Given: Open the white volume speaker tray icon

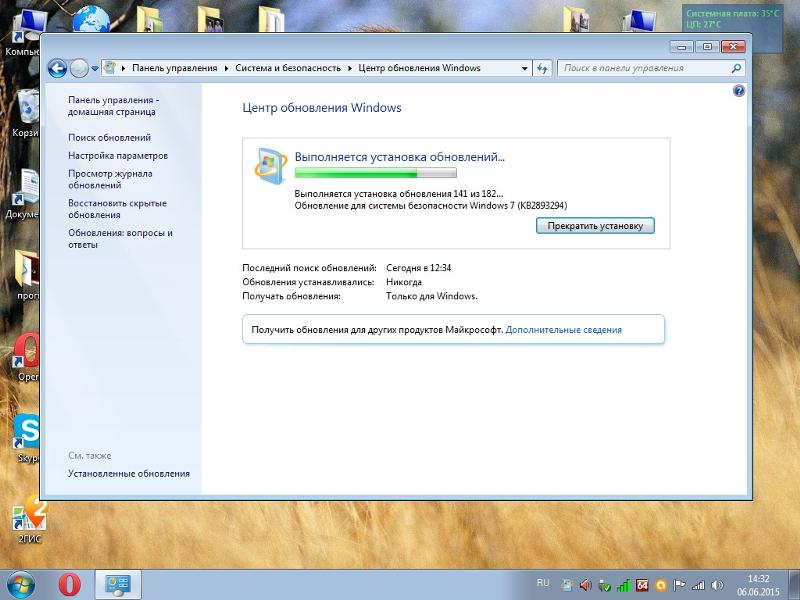Looking at the screenshot, I should [x=717, y=585].
